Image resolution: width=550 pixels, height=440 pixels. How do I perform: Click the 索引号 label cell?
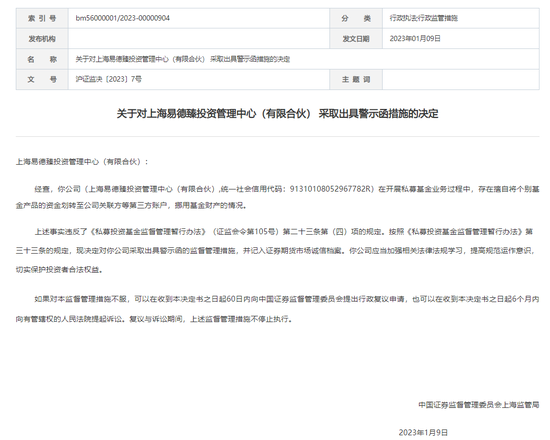pyautogui.click(x=42, y=18)
